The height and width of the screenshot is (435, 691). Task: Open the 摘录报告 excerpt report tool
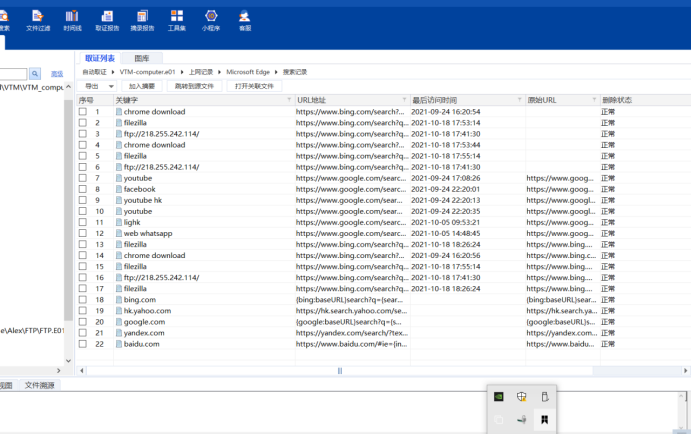142,21
